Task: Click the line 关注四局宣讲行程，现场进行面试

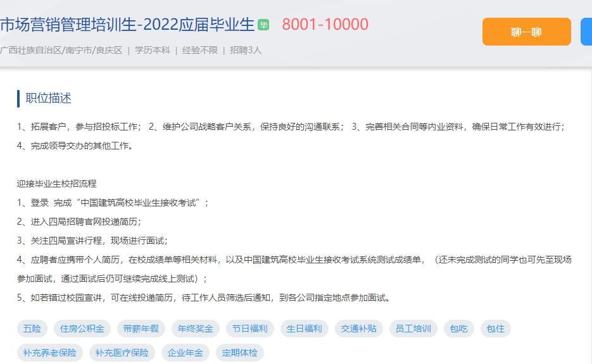Action: (x=92, y=241)
